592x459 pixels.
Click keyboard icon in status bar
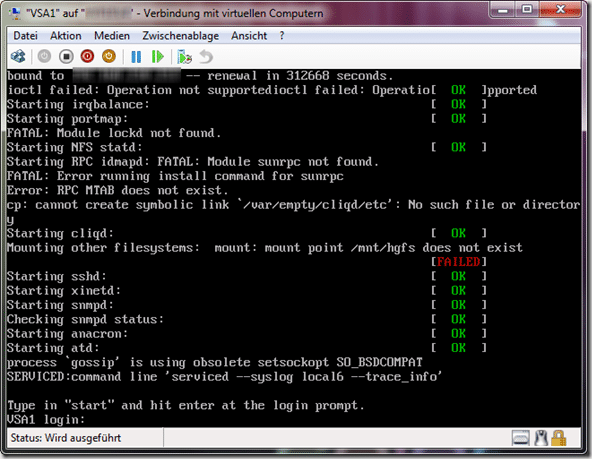pos(521,438)
